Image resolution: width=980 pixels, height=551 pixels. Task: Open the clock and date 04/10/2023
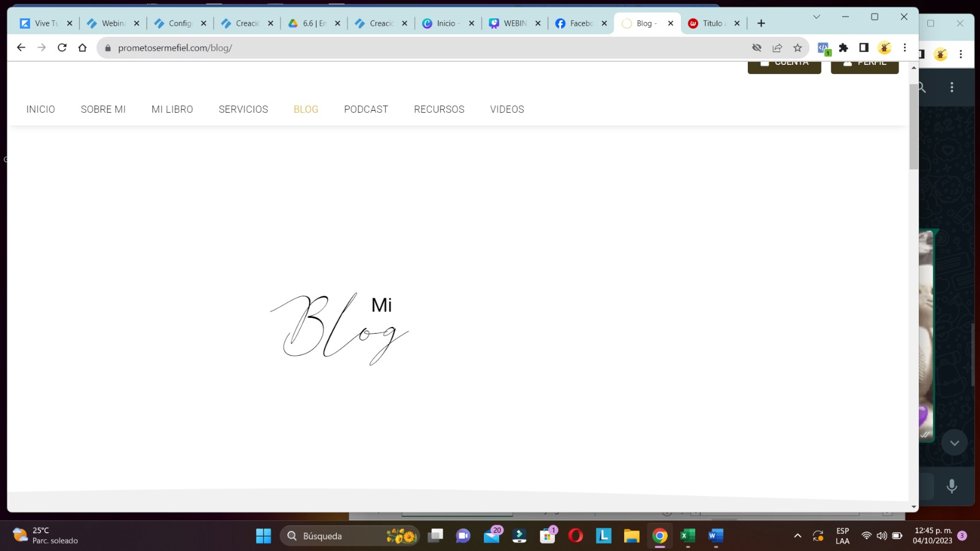[932, 536]
